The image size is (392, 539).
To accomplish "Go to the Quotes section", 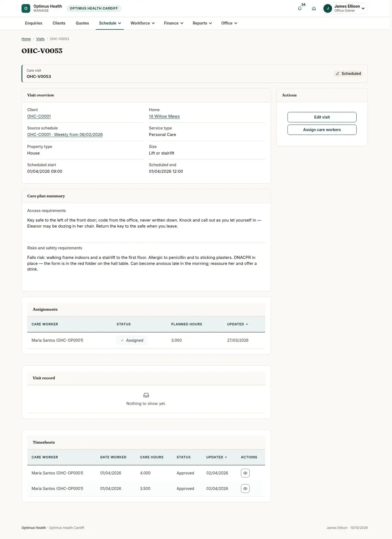I will click(x=82, y=23).
